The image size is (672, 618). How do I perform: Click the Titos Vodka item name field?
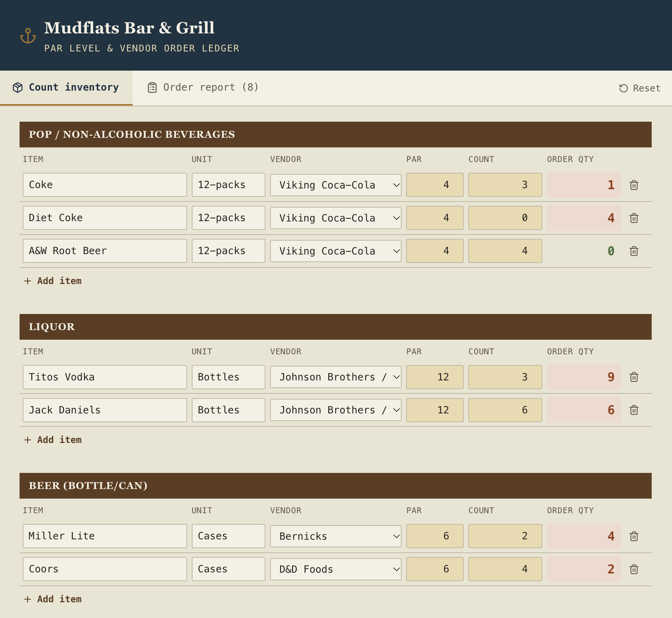(105, 377)
